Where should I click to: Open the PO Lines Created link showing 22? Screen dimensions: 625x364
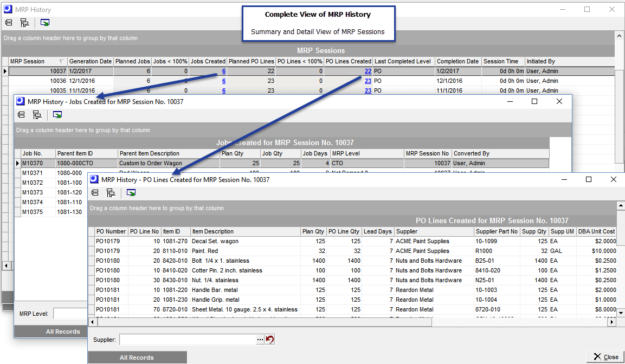[368, 71]
